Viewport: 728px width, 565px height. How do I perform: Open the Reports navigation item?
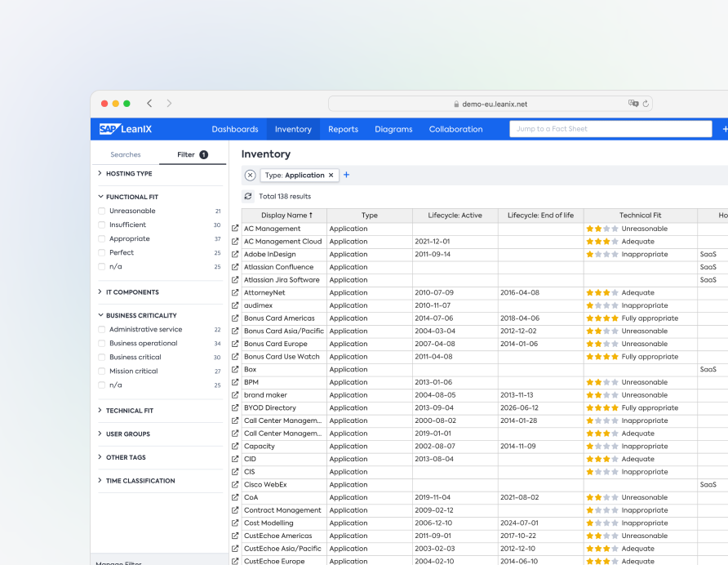click(x=343, y=129)
